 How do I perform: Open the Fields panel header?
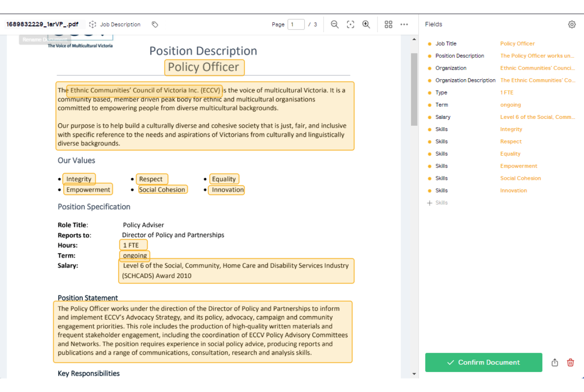434,24
